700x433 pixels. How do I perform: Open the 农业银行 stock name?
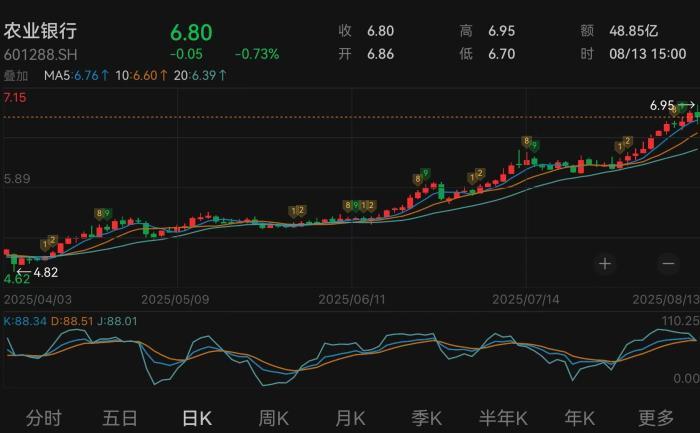click(x=40, y=30)
